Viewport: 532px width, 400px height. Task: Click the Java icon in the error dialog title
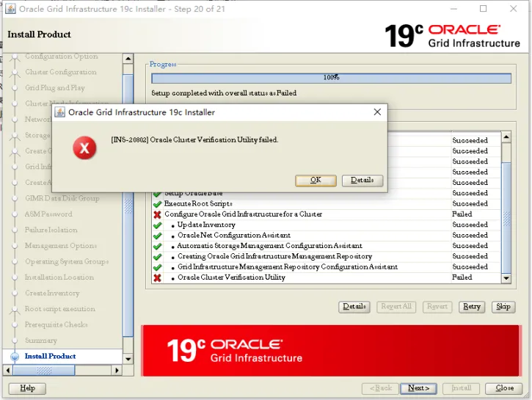(59, 112)
